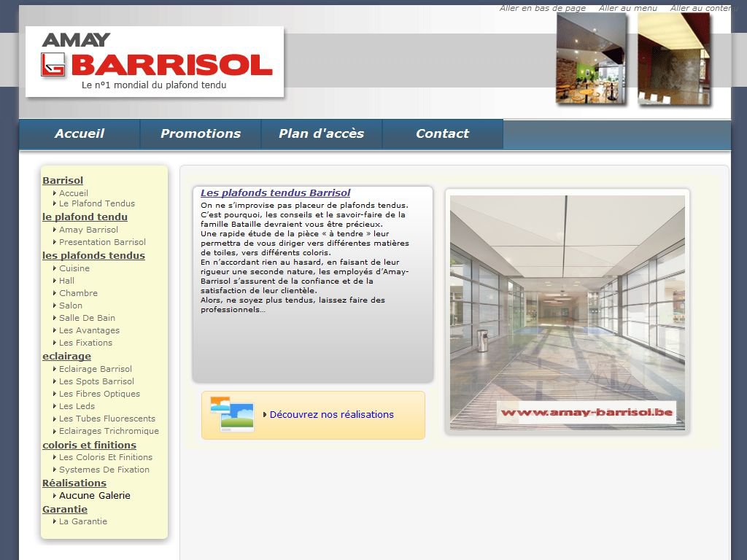747x560 pixels.
Task: Select the le plafond tendu heading
Action: pyautogui.click(x=85, y=217)
